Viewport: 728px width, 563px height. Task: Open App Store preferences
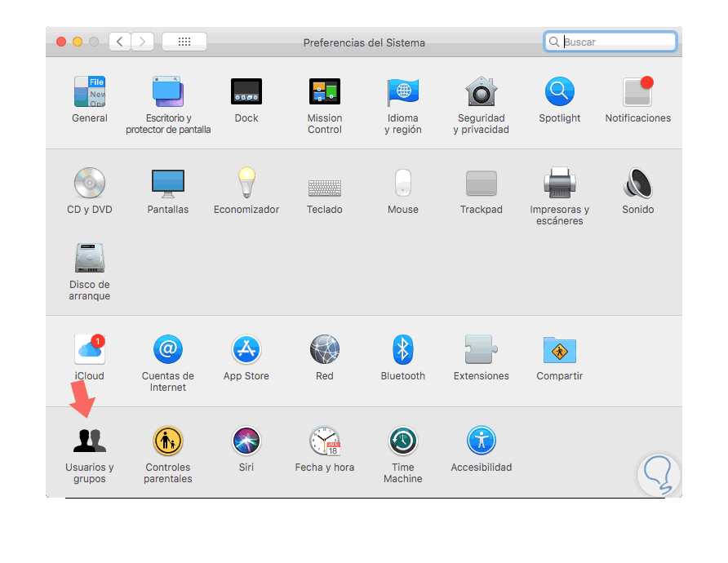coord(246,349)
